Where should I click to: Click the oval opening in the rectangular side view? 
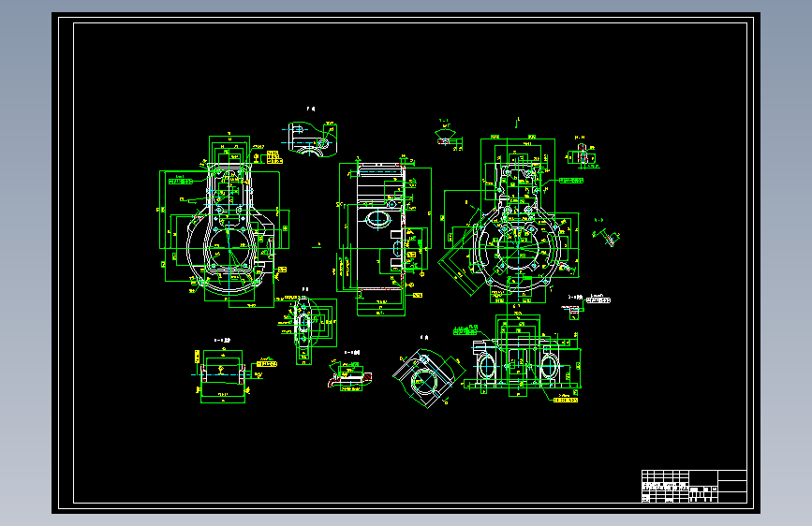coord(378,220)
